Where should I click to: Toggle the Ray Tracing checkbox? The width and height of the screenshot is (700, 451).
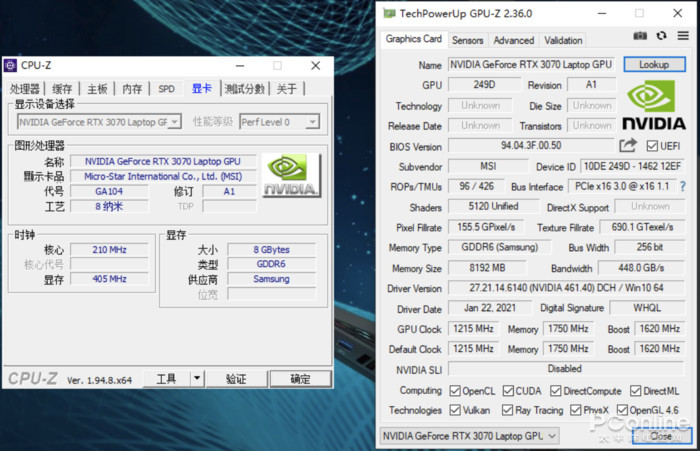pos(507,410)
